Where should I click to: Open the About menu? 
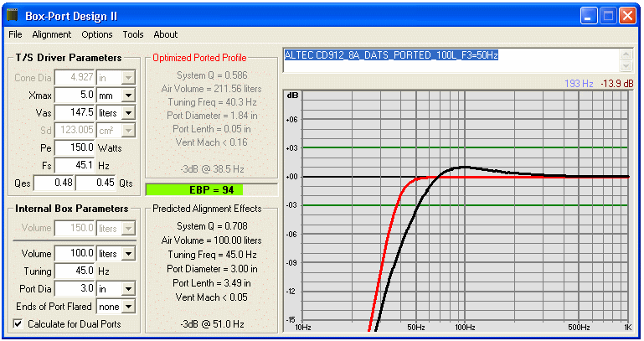[166, 34]
